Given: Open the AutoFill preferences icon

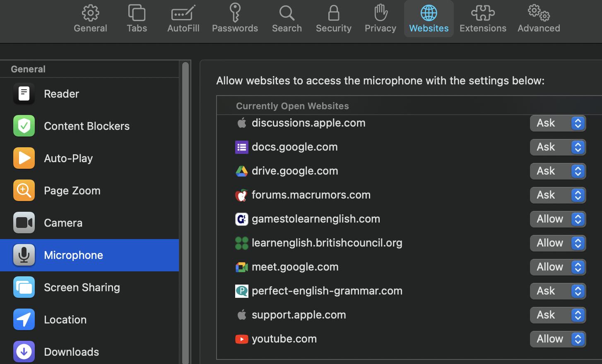Looking at the screenshot, I should [x=183, y=13].
